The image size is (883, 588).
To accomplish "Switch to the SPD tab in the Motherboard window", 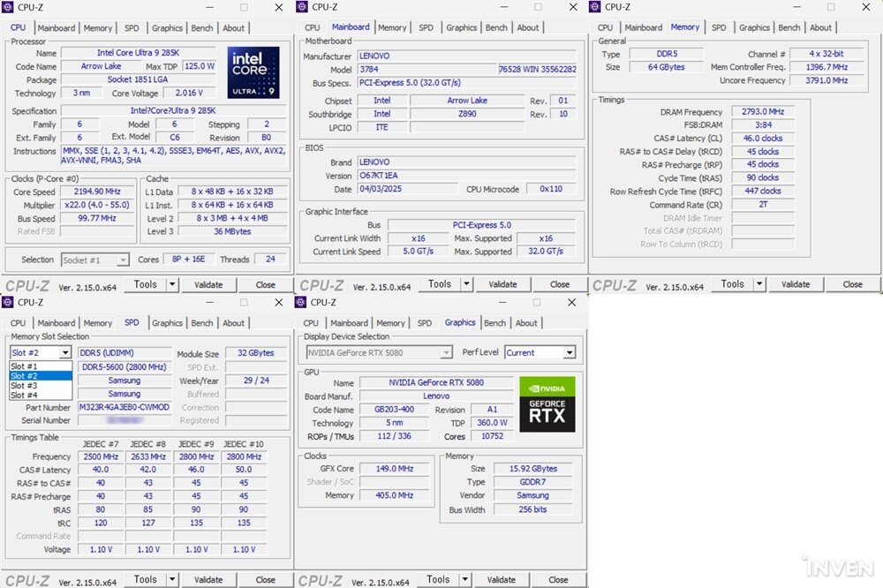I will tap(426, 27).
